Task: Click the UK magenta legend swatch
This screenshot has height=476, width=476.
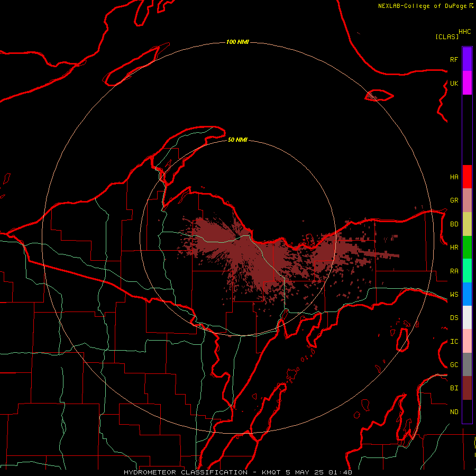Action: click(x=467, y=83)
